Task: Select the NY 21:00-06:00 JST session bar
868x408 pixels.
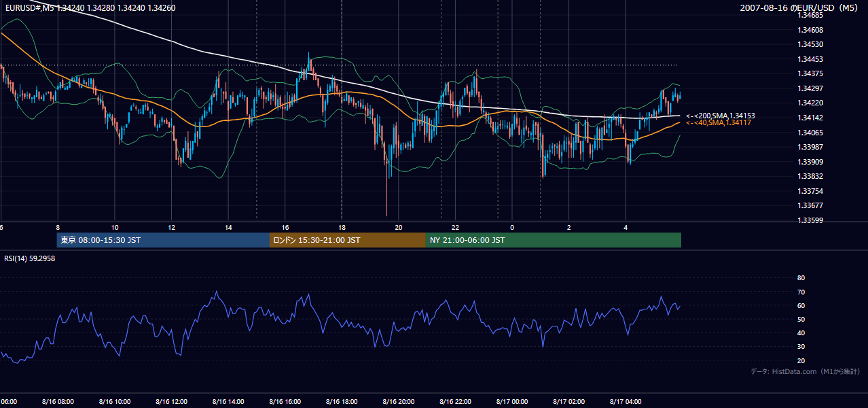Action: tap(554, 240)
